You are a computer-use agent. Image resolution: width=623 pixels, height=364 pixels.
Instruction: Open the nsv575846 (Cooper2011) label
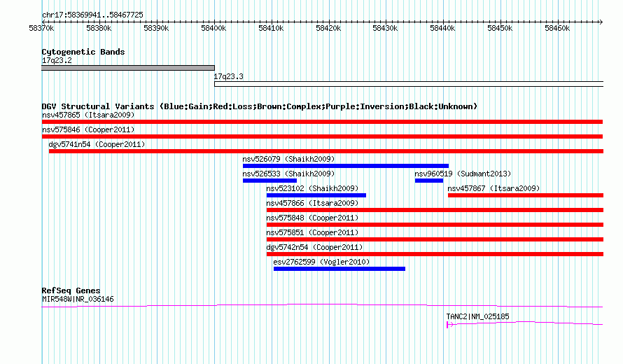88,129
